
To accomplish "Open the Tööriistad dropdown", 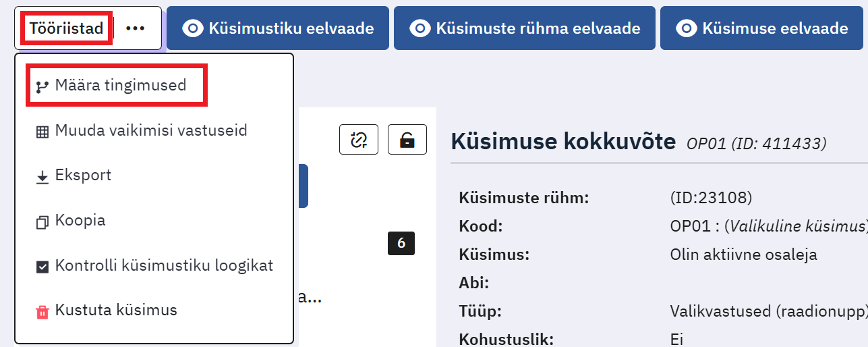I will click(66, 28).
